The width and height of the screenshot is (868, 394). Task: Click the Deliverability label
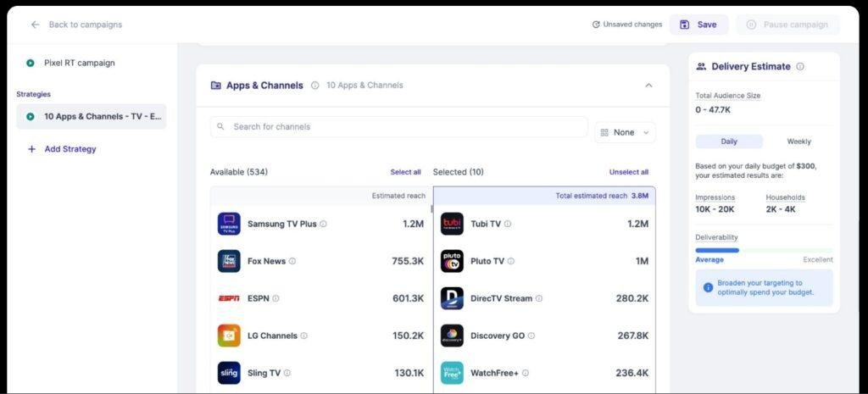tap(716, 237)
